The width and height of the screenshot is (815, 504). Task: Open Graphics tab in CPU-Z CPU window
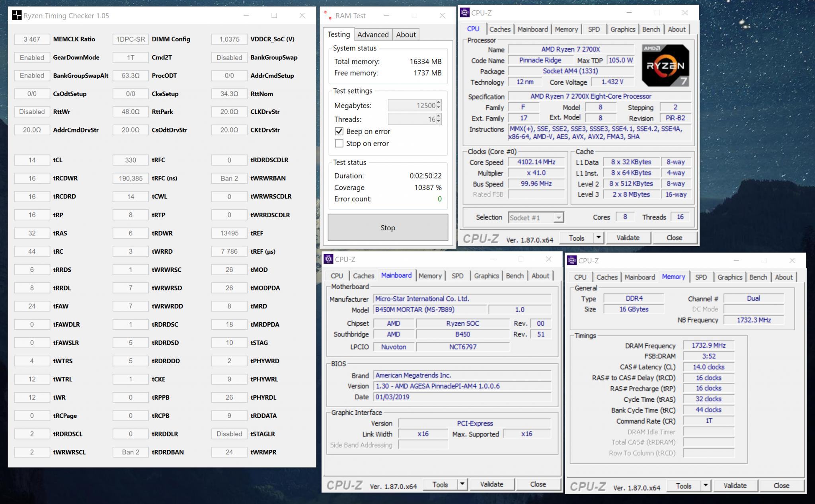(x=623, y=29)
